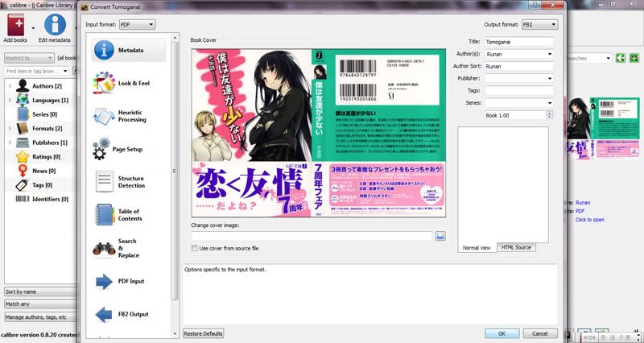This screenshot has height=343, width=644.
Task: Click the Add books icon in Calibre
Action: 15,28
